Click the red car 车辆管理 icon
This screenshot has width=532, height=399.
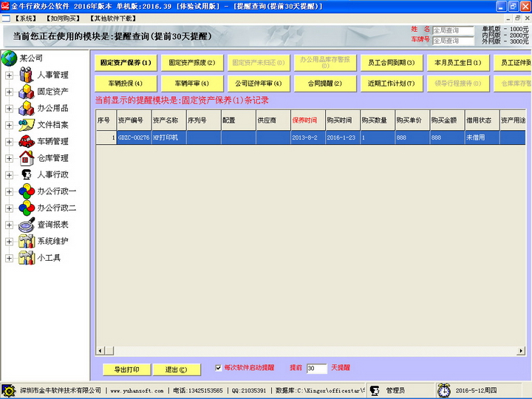pyautogui.click(x=27, y=141)
